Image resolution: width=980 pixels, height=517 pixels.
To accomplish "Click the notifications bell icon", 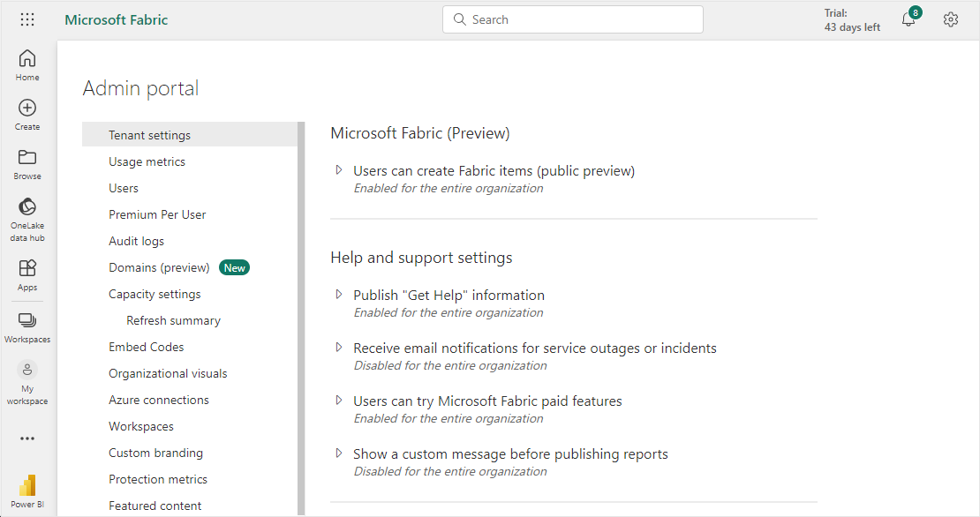I will [908, 19].
